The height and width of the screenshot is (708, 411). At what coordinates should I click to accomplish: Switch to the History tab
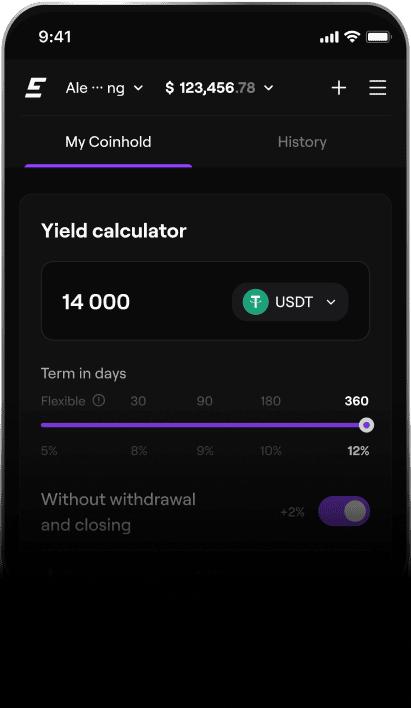(302, 142)
